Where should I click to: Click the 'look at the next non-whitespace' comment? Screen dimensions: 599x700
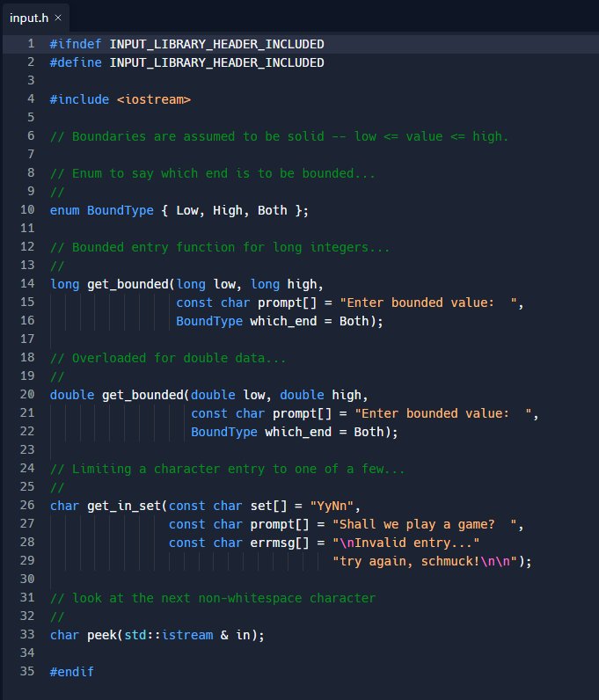point(213,598)
